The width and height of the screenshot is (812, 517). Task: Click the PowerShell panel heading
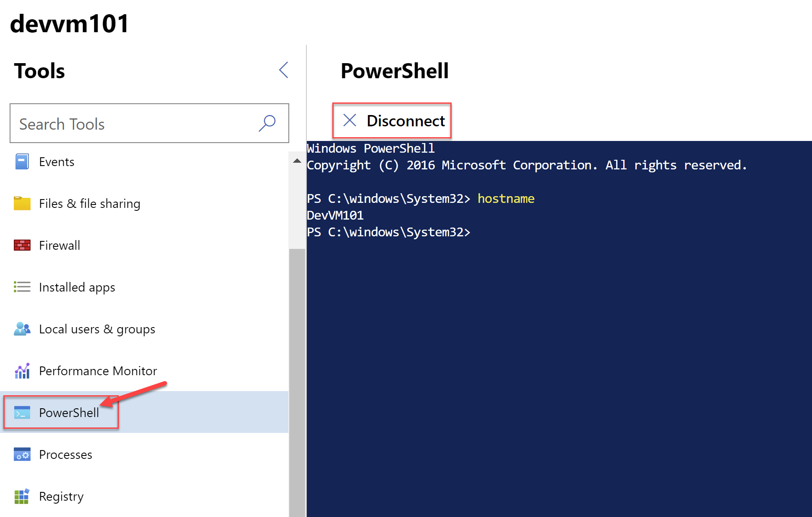(x=394, y=71)
